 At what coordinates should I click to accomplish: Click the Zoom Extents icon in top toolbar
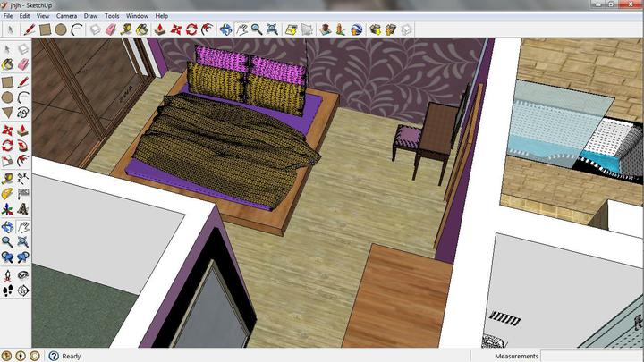[273, 29]
